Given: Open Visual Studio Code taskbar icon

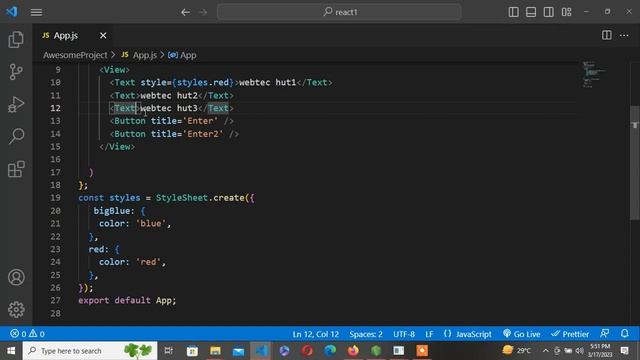Looking at the screenshot, I should [x=261, y=351].
